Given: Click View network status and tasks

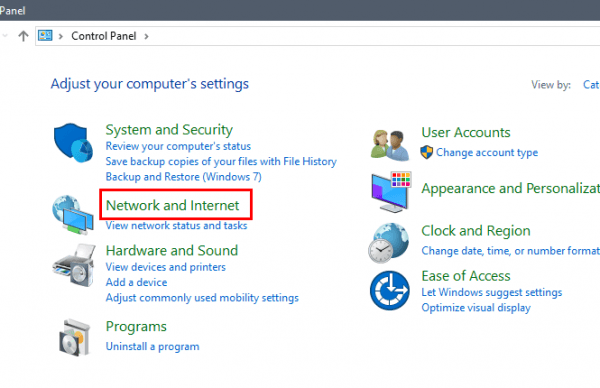Looking at the screenshot, I should [176, 225].
